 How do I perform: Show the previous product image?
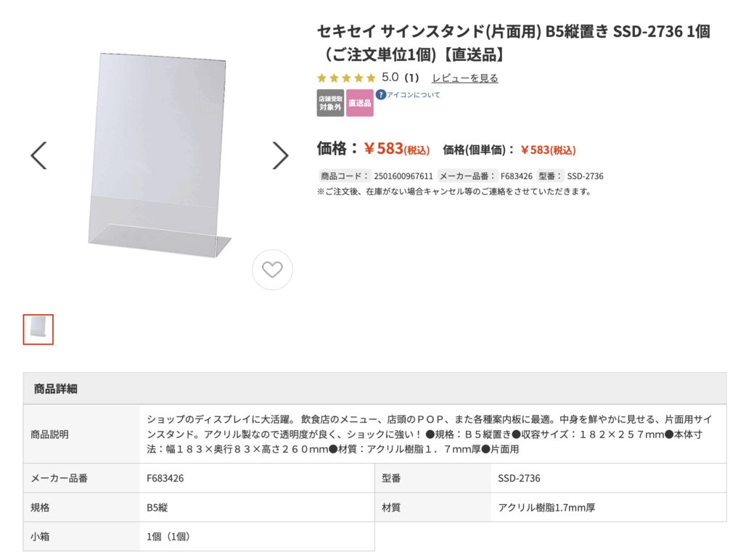point(38,155)
